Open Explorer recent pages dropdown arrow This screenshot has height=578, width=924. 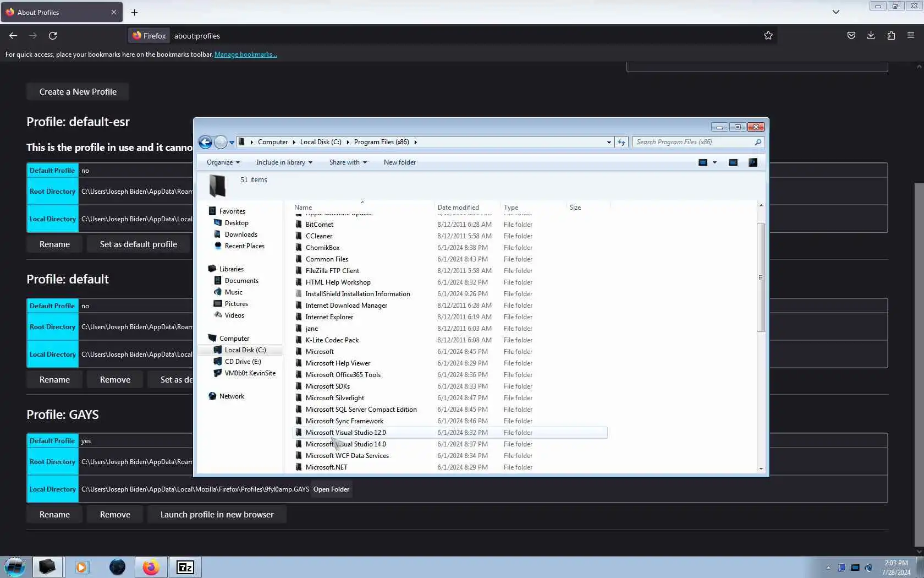pyautogui.click(x=232, y=142)
